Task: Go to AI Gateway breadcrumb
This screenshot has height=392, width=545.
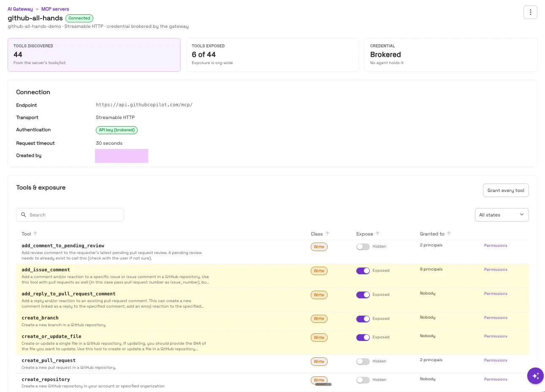Action: point(20,9)
